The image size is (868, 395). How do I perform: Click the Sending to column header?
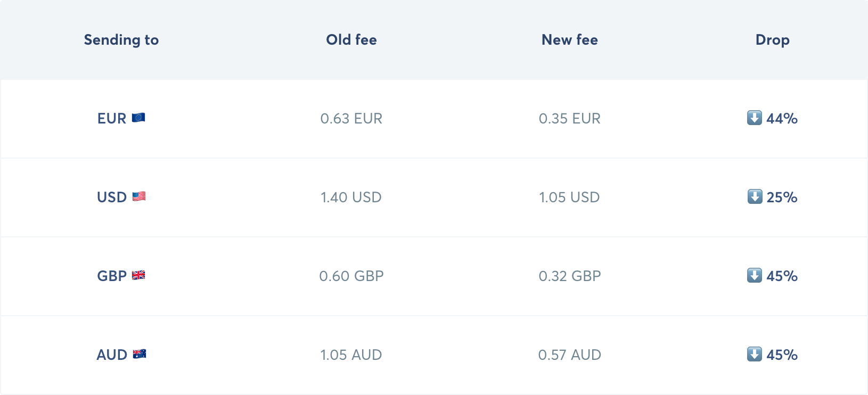[121, 40]
